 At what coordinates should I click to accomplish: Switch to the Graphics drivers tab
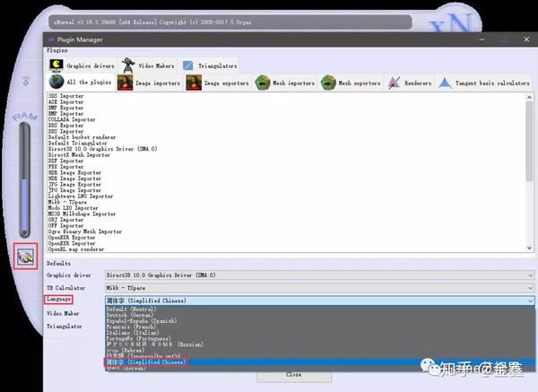(82, 65)
